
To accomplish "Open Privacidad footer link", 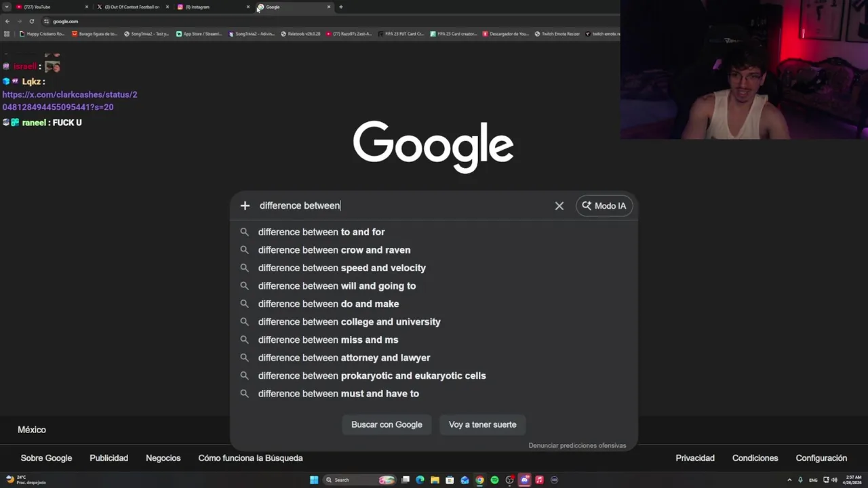I will (x=695, y=458).
